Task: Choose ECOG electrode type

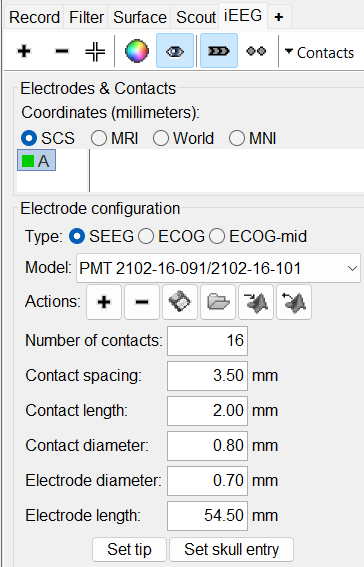Action: (171, 236)
